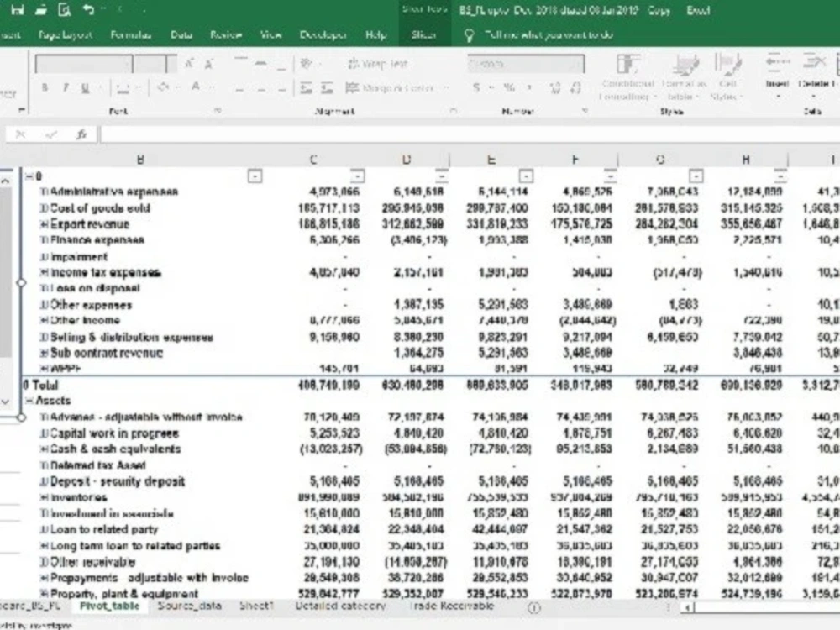Save the workbook from quick access toolbar
840x630 pixels.
pyautogui.click(x=17, y=9)
